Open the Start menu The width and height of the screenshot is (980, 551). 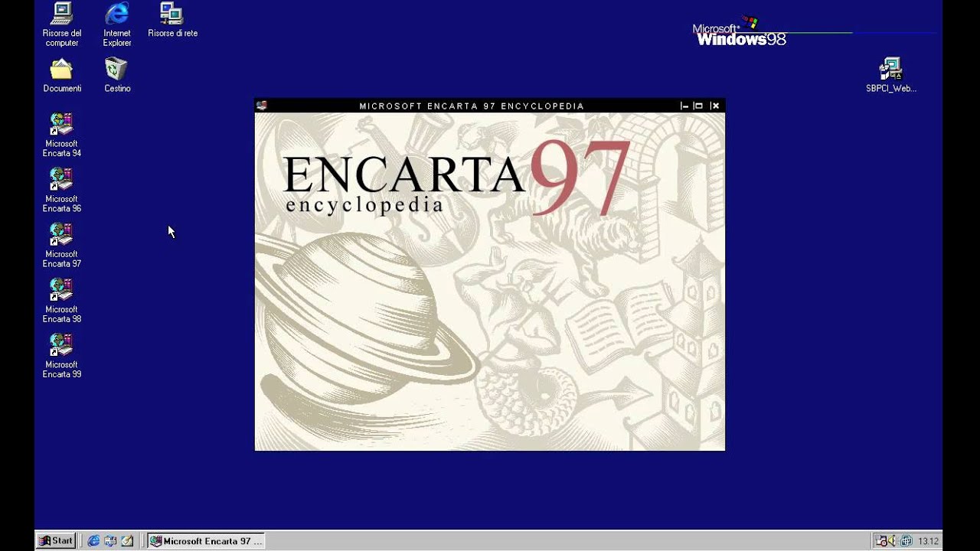click(56, 541)
